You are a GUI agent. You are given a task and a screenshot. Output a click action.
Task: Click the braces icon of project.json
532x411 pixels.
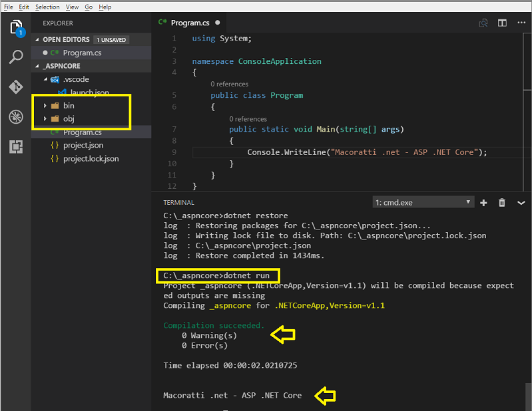[55, 146]
